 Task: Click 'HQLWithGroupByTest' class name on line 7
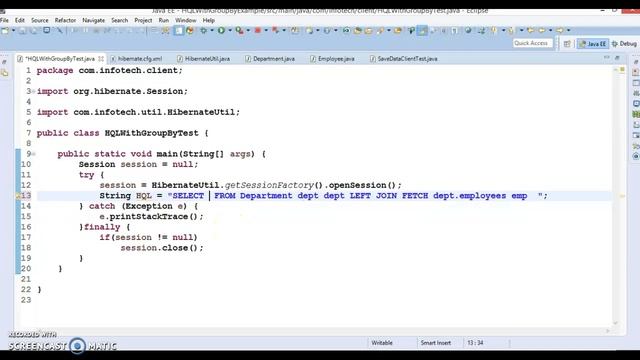(151, 133)
